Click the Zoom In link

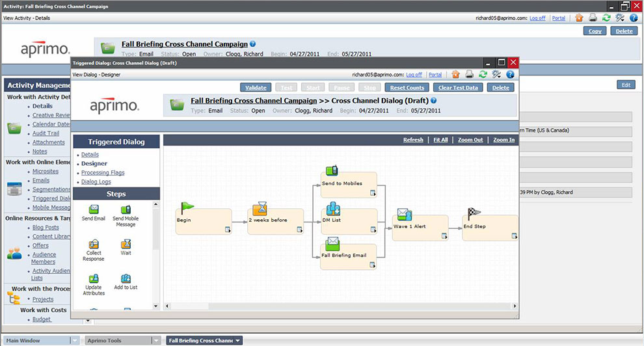point(504,140)
